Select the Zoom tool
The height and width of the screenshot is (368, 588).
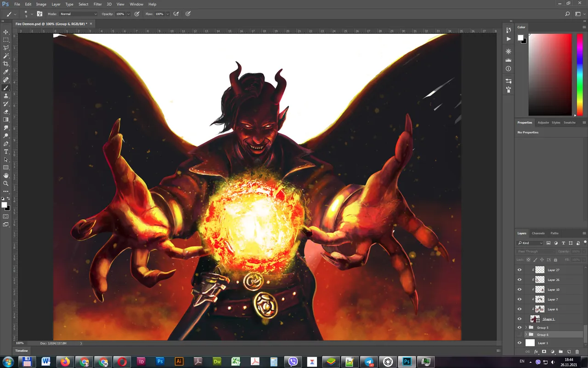tap(6, 184)
